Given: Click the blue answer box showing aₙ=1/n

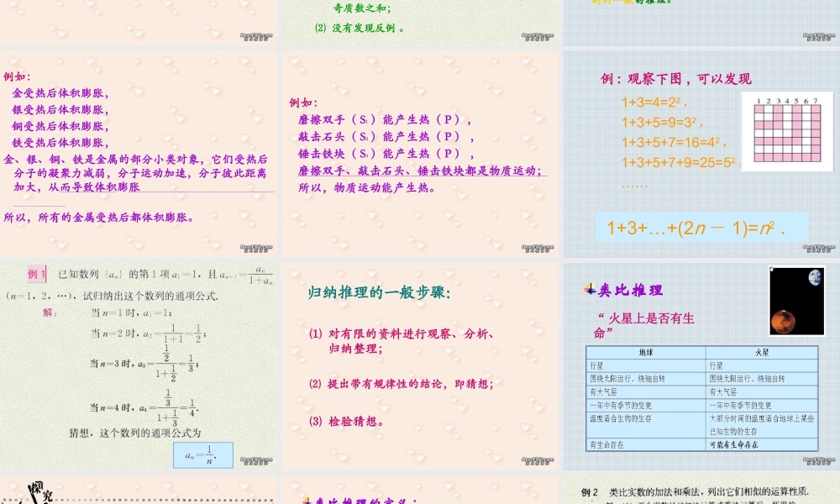Looking at the screenshot, I should 203,454.
